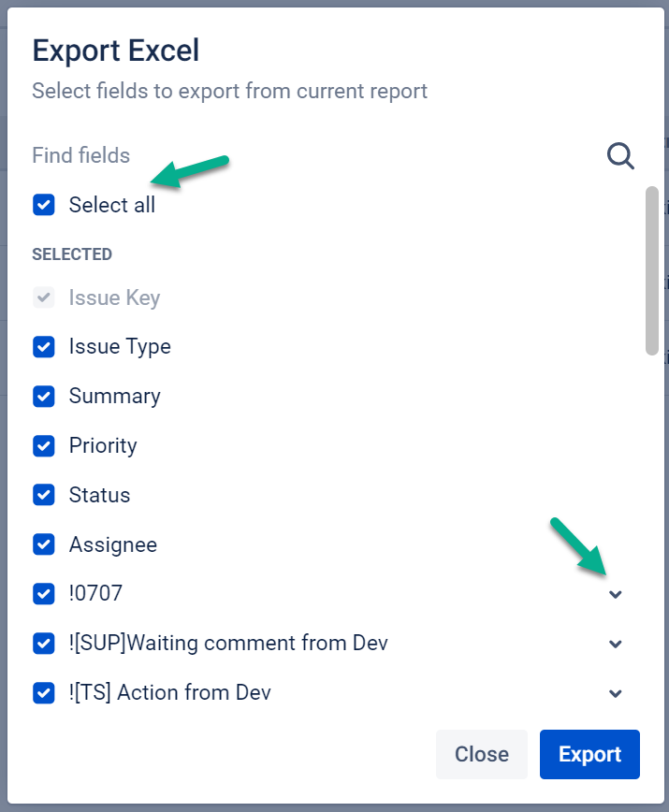This screenshot has height=812, width=669.
Task: Expand the !0707 field chevron
Action: click(x=616, y=594)
